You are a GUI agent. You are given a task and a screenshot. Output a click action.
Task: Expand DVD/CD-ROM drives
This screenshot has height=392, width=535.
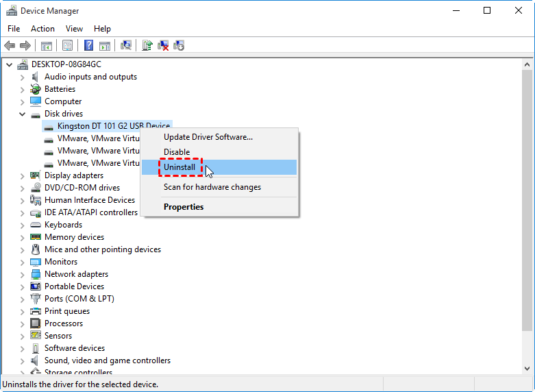click(23, 188)
